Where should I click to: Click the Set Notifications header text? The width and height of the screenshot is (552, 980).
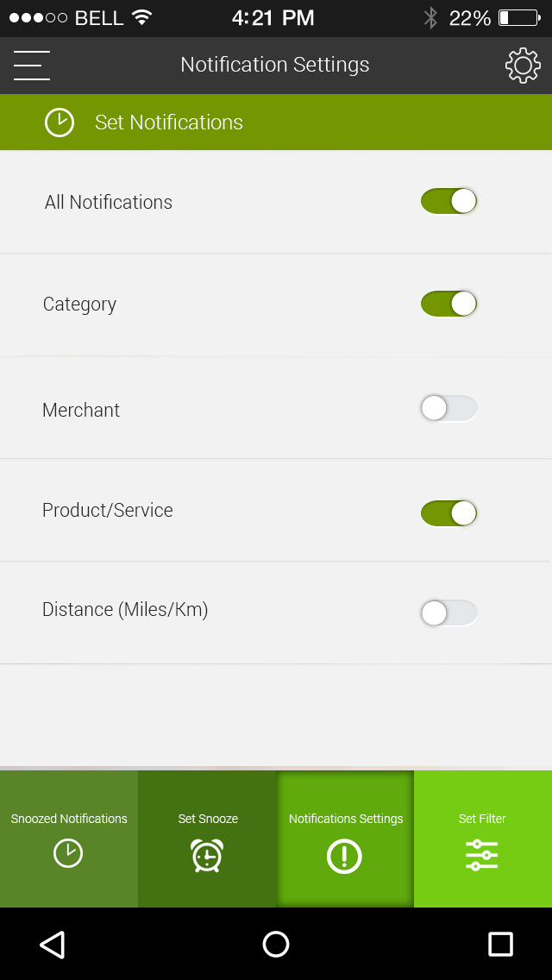pos(169,122)
